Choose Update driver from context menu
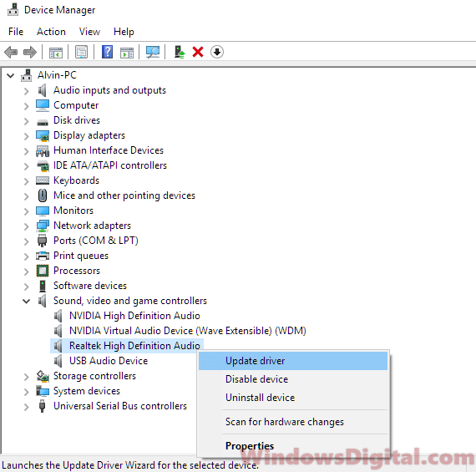The image size is (476, 472). (x=293, y=361)
